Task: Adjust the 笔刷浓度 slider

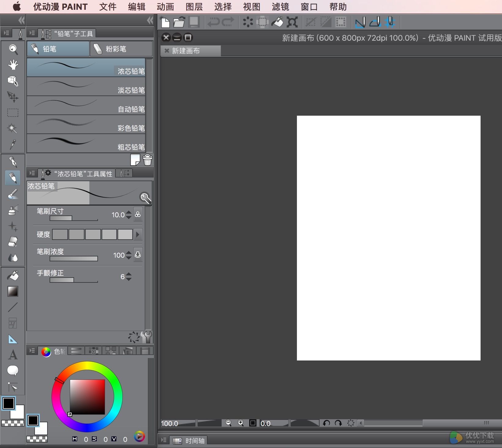Action: [73, 259]
